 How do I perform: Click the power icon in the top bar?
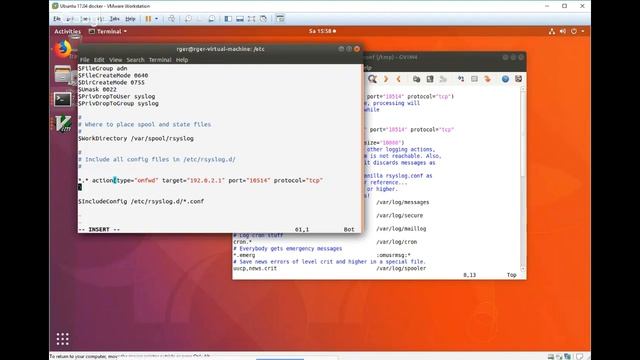coord(574,31)
